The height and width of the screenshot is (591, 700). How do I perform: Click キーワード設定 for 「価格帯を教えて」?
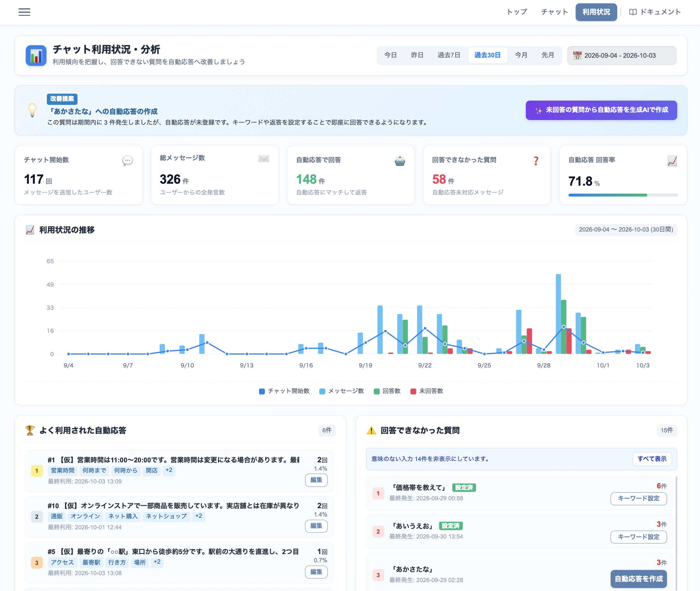click(638, 499)
